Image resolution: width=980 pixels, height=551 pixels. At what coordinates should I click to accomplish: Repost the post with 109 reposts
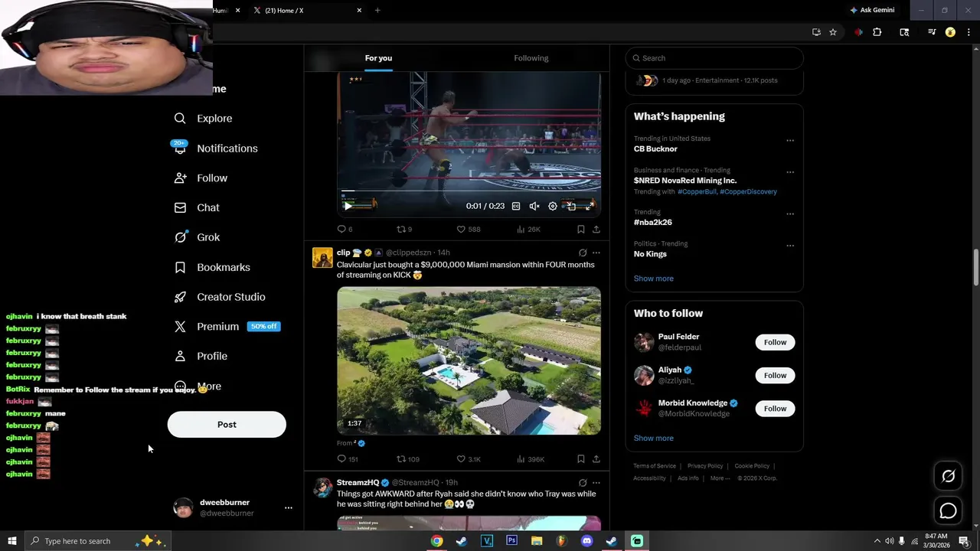pos(407,459)
